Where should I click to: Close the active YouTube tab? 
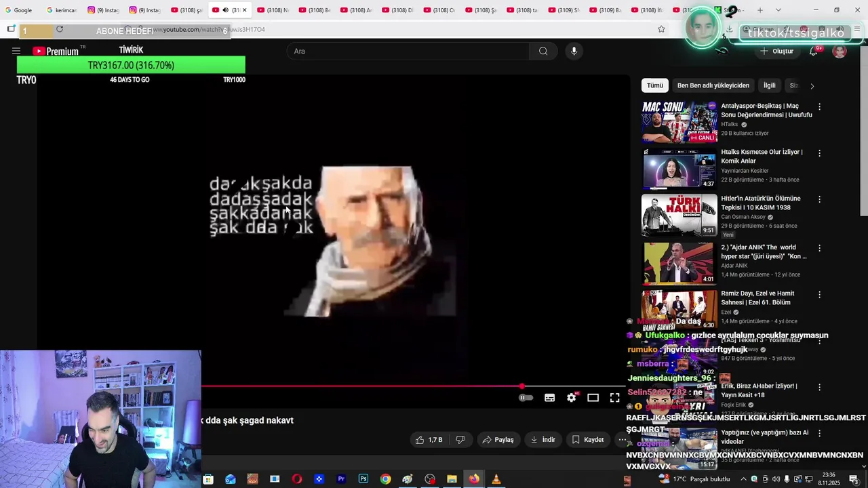pos(244,10)
